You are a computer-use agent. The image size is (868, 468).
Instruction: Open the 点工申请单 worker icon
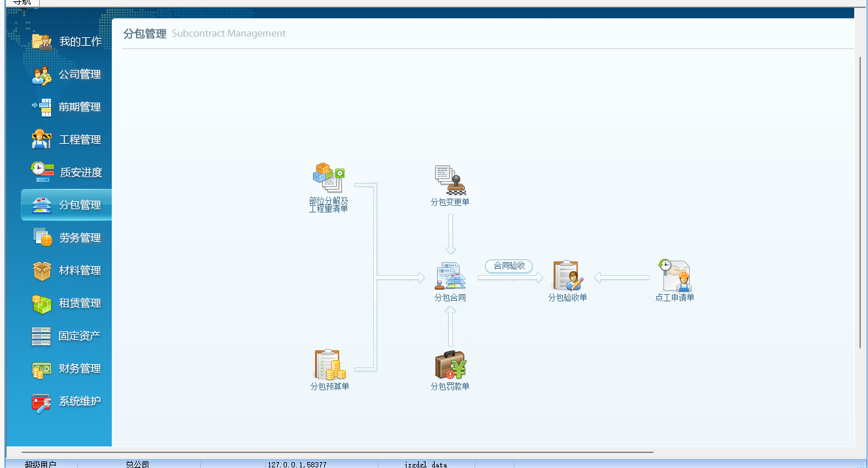pyautogui.click(x=675, y=276)
